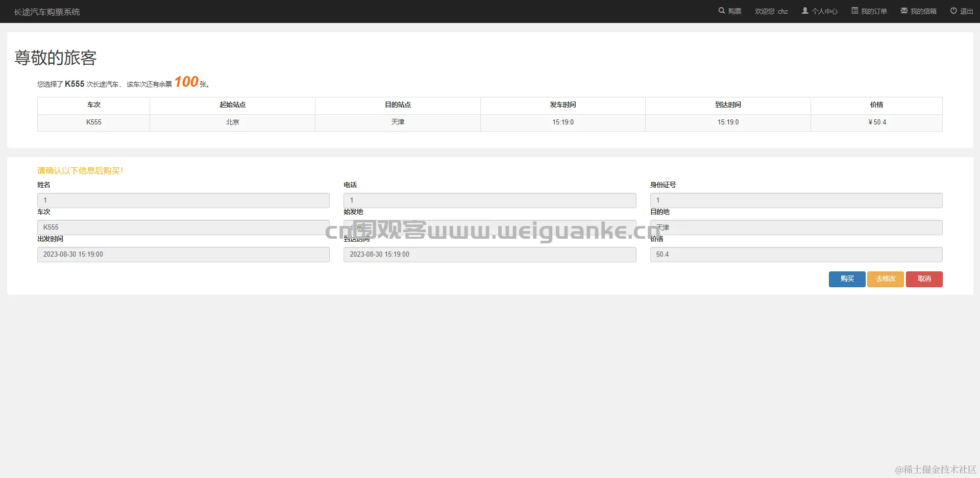Image resolution: width=980 pixels, height=478 pixels.
Task: Click the list icon for 我的订单
Action: [854, 11]
